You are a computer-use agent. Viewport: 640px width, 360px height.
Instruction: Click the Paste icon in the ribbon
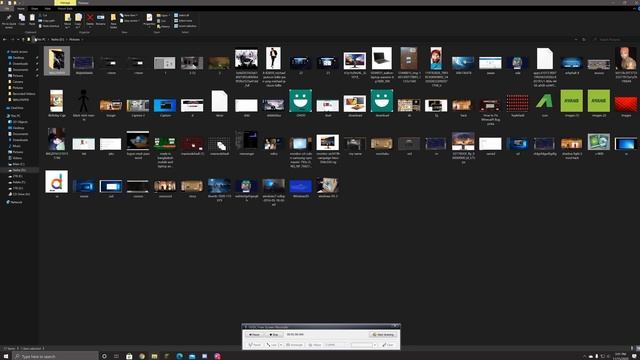(x=32, y=20)
